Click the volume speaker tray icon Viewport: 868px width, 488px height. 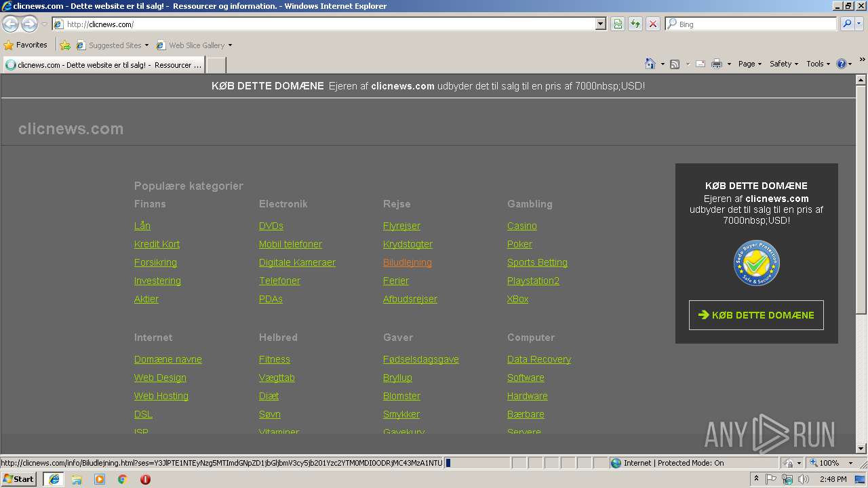[804, 479]
